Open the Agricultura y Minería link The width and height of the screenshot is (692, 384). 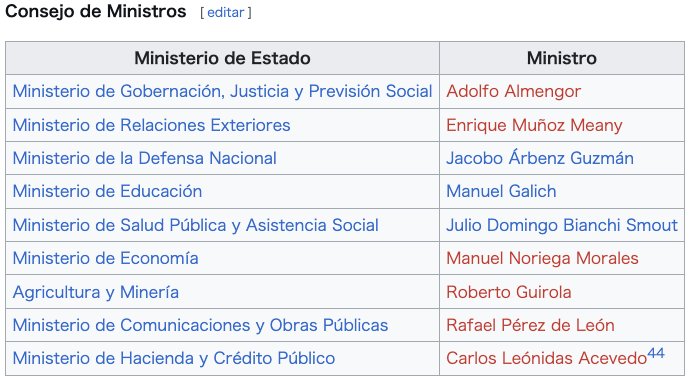96,292
